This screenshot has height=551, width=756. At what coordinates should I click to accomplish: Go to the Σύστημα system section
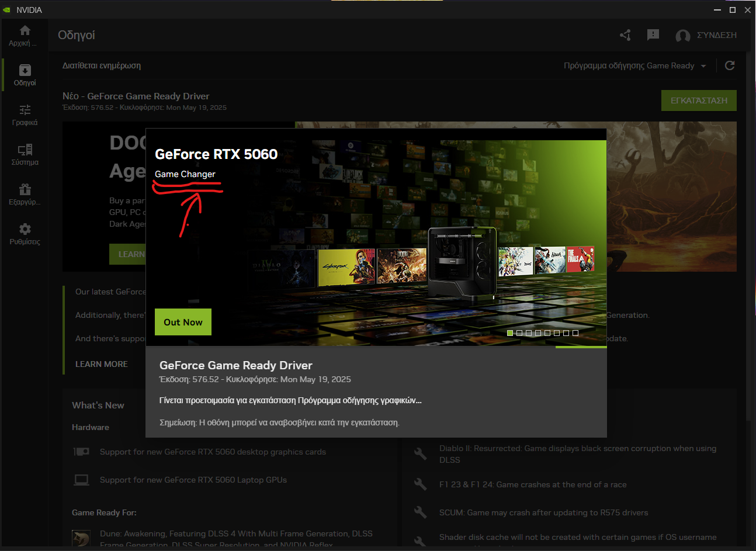point(25,155)
